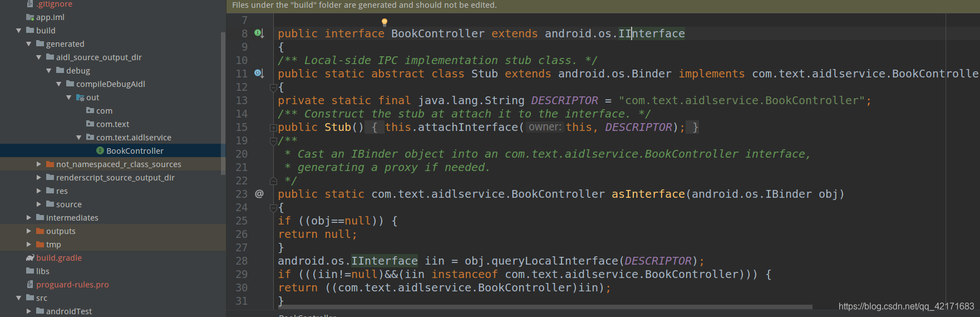Fold the Javadoc comment starting on line 19
Screen dimensions: 980x317
[273, 141]
